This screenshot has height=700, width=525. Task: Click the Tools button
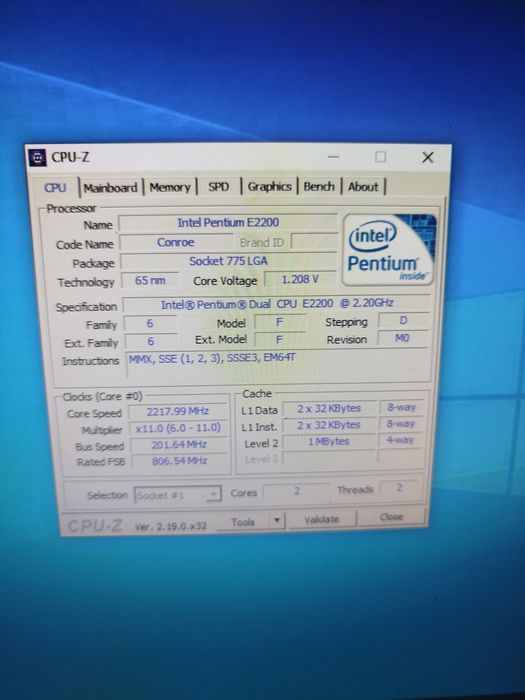243,521
